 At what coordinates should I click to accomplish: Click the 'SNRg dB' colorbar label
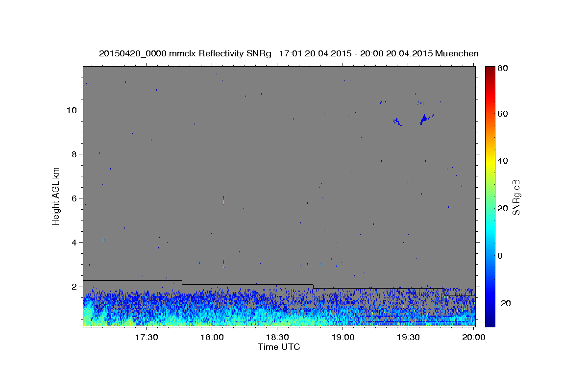(516, 197)
